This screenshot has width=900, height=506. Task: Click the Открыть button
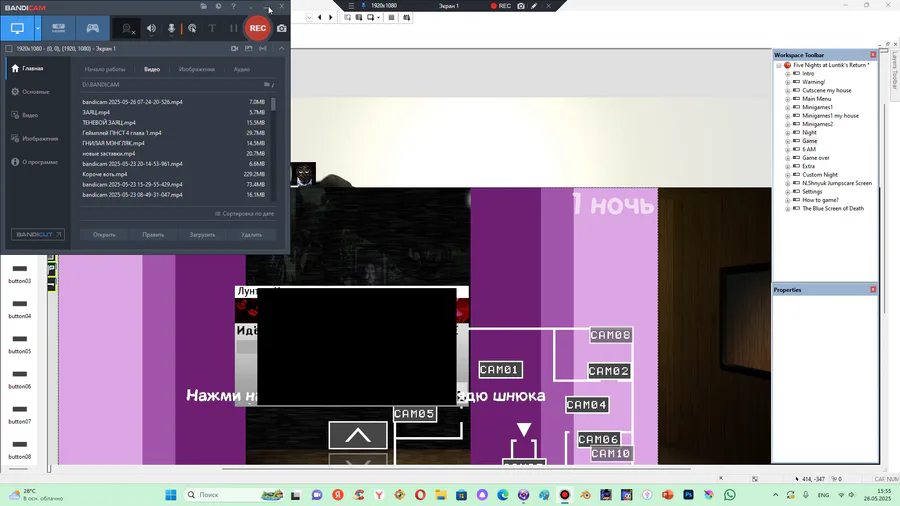click(104, 235)
